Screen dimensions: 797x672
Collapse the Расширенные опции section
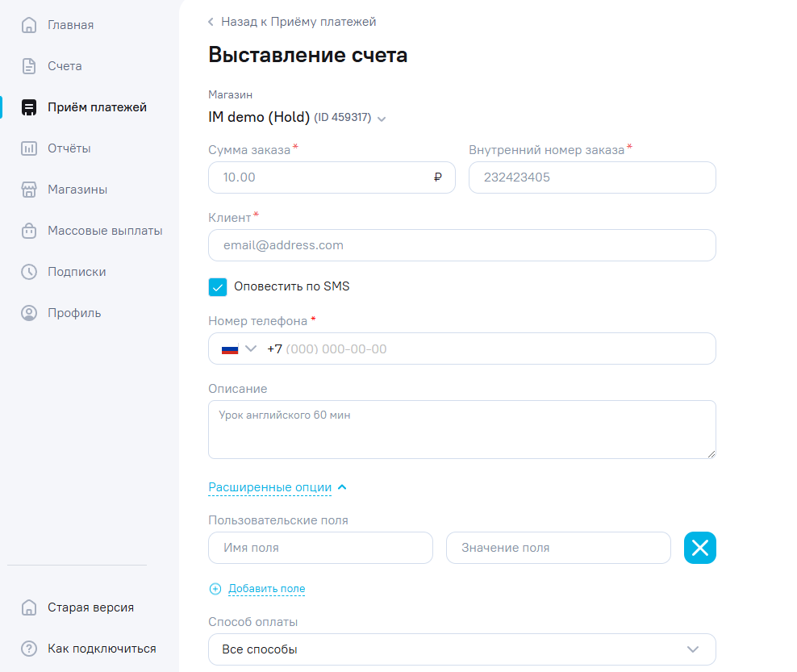[x=277, y=487]
